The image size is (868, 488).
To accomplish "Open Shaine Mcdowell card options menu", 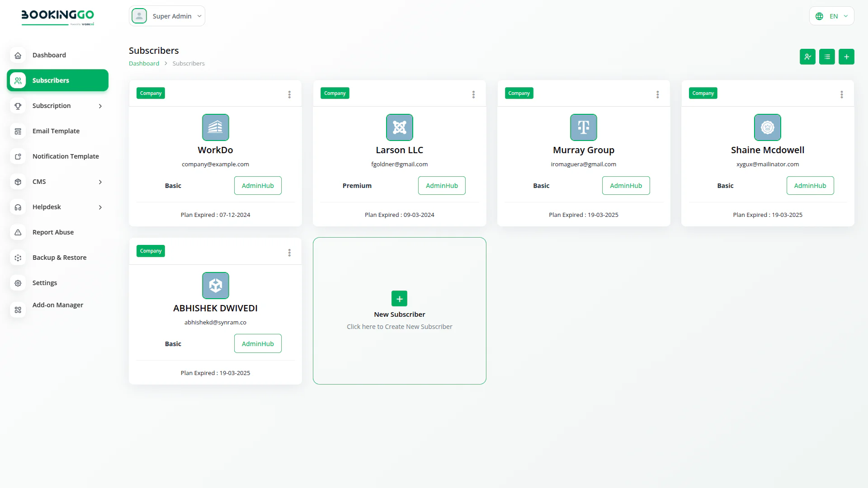I will click(x=841, y=94).
